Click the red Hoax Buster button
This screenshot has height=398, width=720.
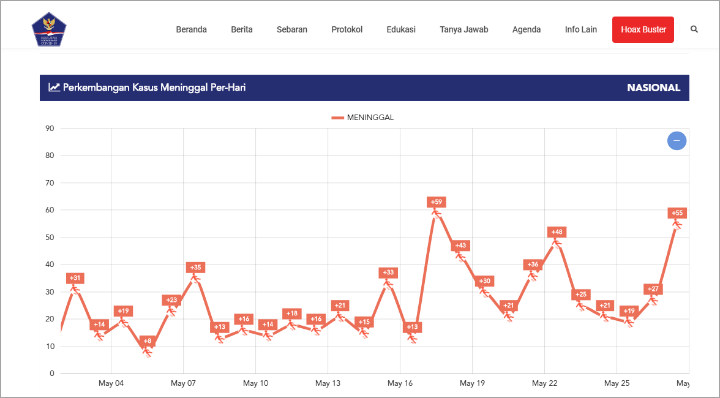coord(643,29)
